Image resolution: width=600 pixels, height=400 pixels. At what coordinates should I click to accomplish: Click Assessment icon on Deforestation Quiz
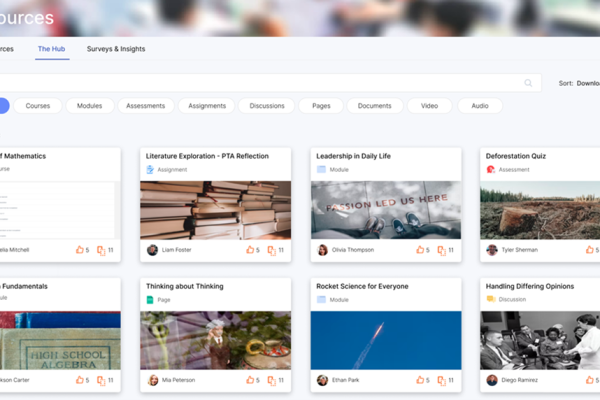491,169
